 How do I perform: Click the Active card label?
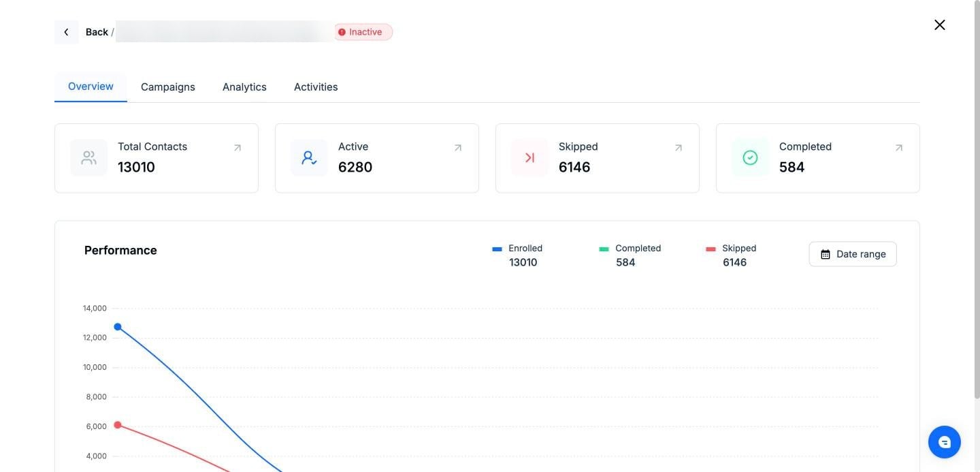tap(353, 146)
